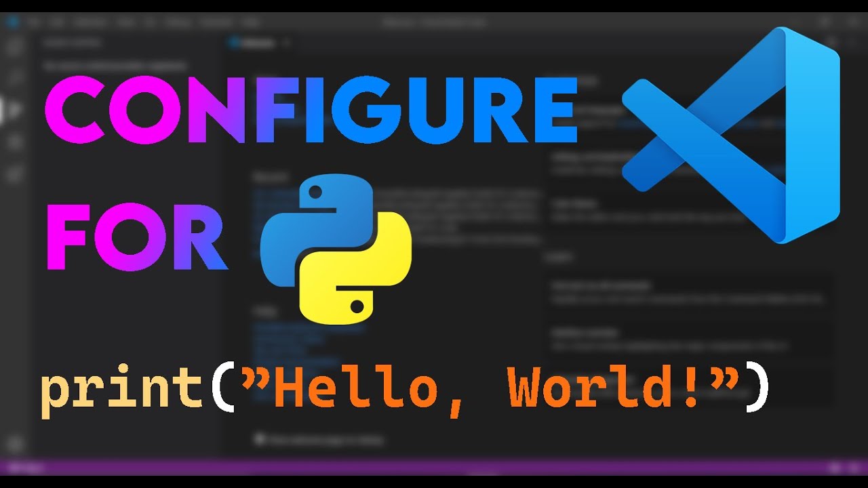Open the Explorer view in activity bar

[15, 46]
